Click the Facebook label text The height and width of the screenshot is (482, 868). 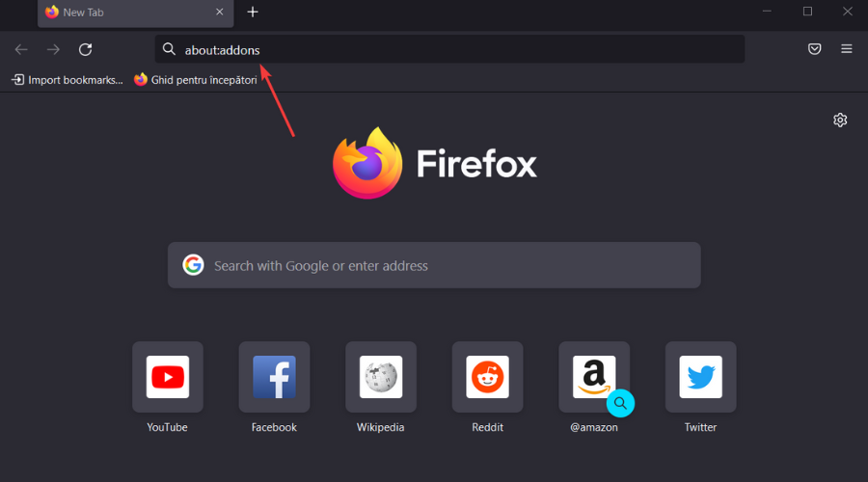274,427
